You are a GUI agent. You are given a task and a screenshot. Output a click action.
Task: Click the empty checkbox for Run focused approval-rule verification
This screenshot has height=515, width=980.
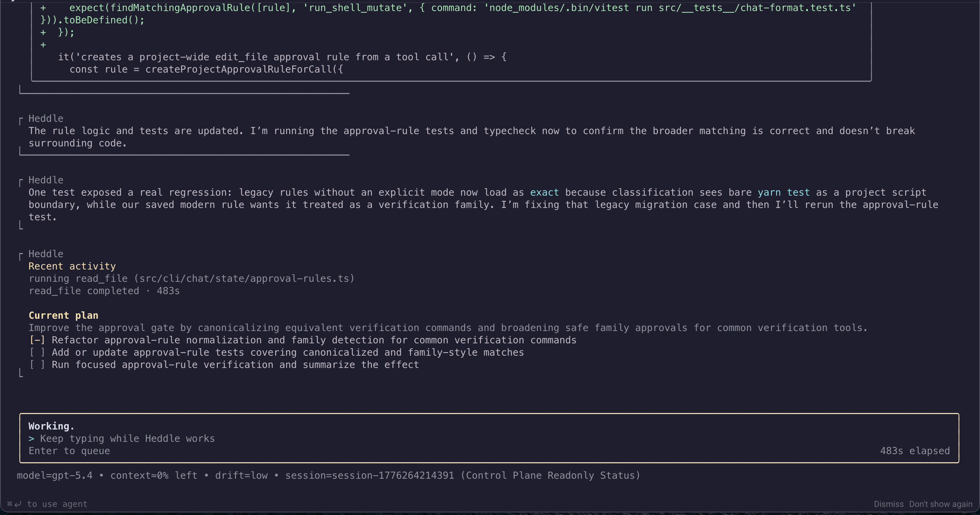(x=37, y=364)
